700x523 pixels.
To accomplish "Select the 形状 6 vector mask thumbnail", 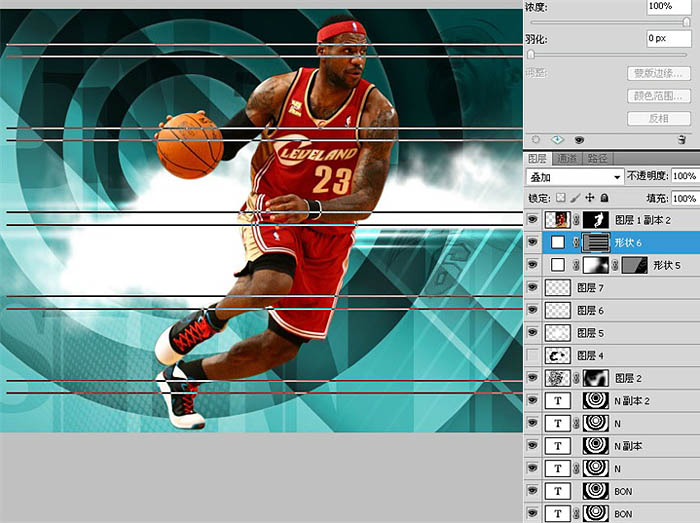I will [596, 242].
